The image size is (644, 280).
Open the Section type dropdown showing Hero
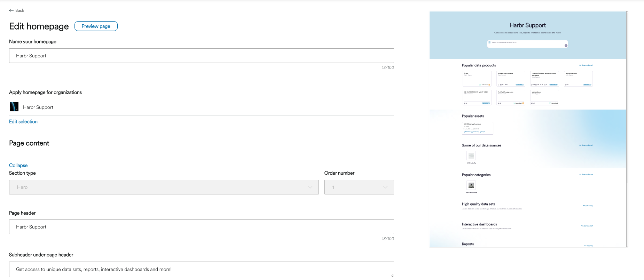pyautogui.click(x=164, y=187)
